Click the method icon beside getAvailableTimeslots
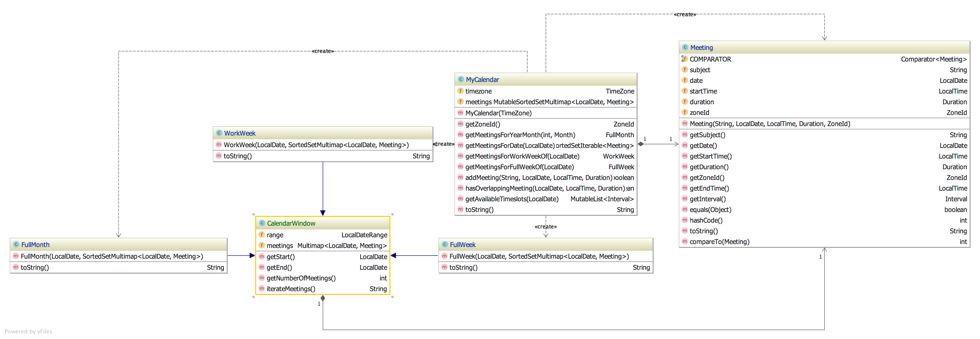Image resolution: width=980 pixels, height=339 pixels. 460,199
